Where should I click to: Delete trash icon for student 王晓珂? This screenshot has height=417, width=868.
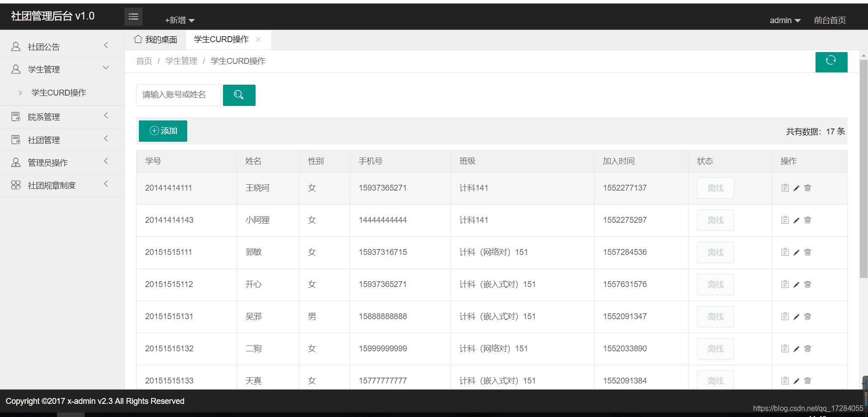(x=808, y=188)
